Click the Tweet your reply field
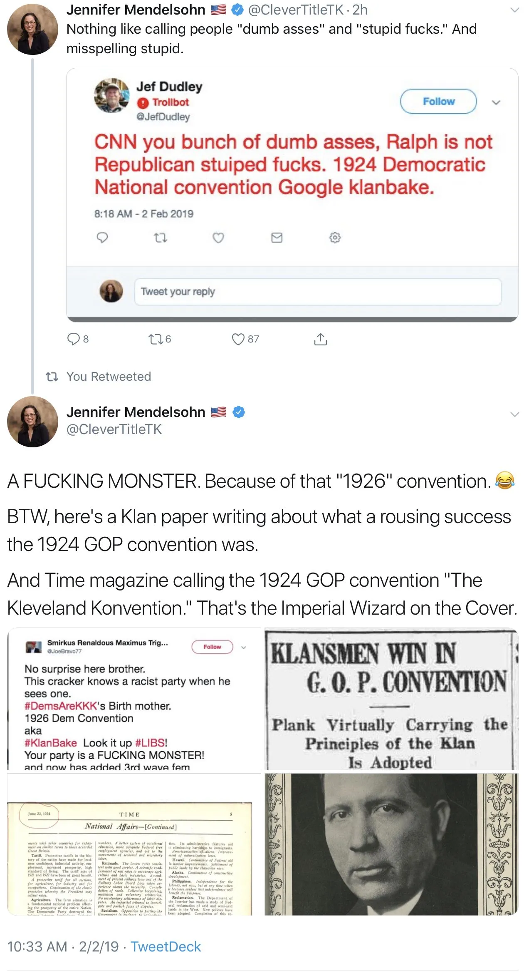The width and height of the screenshot is (524, 980). [x=318, y=291]
